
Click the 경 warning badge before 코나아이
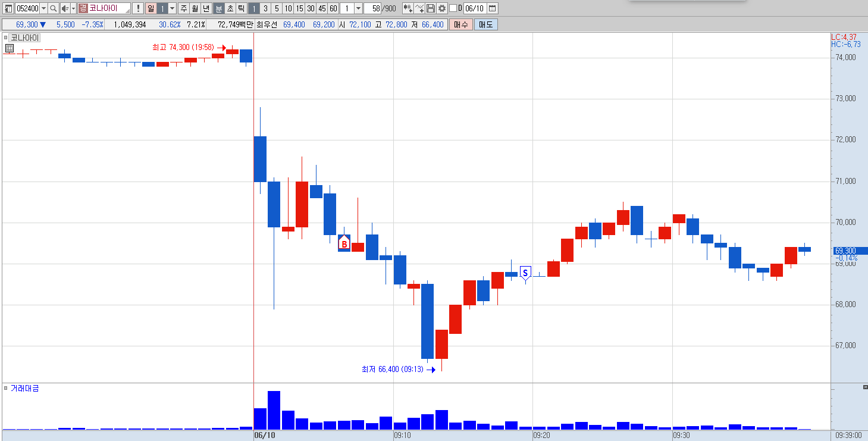[83, 8]
